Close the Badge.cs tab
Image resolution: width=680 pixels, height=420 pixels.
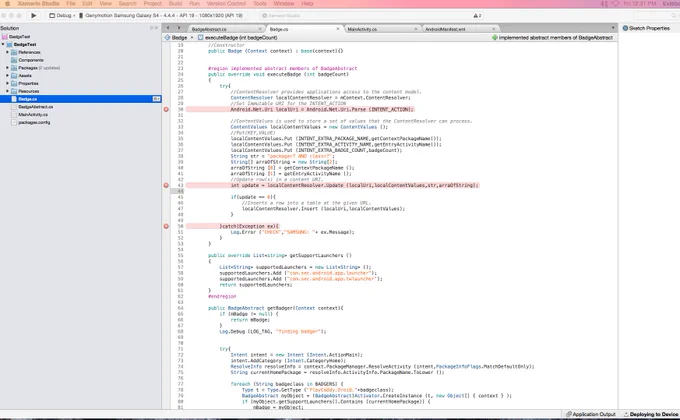[338, 29]
